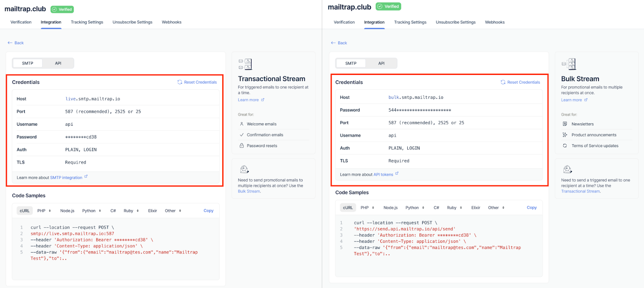Click the Welcome emails person icon
Image resolution: width=644 pixels, height=288 pixels.
(x=242, y=124)
